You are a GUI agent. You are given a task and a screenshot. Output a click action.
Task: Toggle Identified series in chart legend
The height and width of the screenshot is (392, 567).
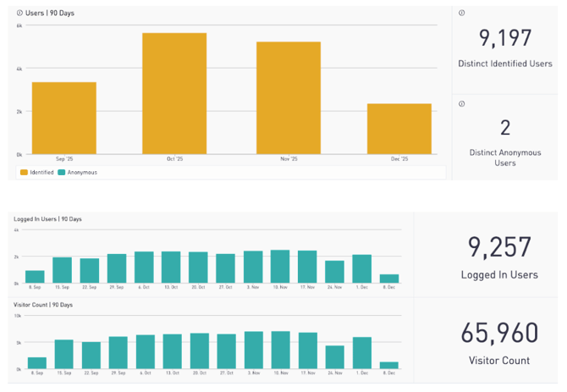37,173
